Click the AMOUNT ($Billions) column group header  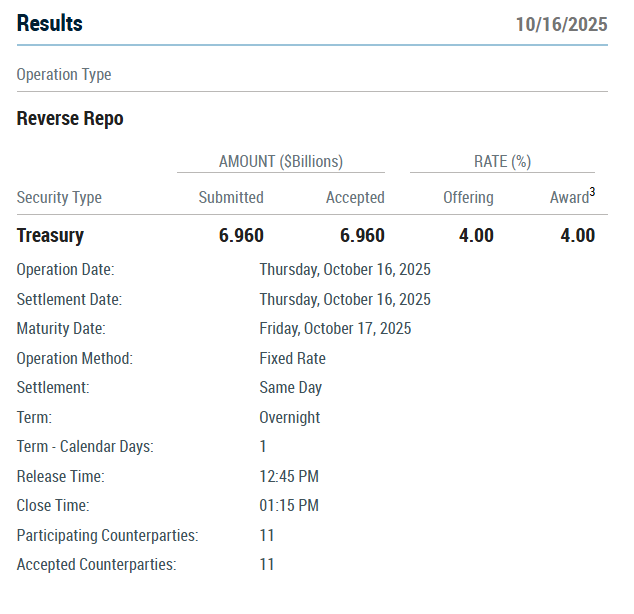coord(280,161)
